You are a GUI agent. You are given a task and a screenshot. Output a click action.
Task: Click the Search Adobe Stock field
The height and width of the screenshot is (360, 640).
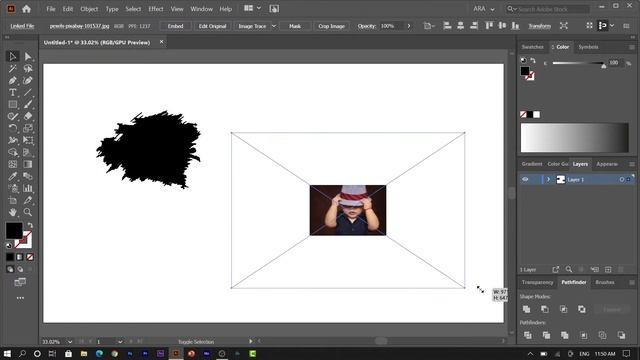548,9
